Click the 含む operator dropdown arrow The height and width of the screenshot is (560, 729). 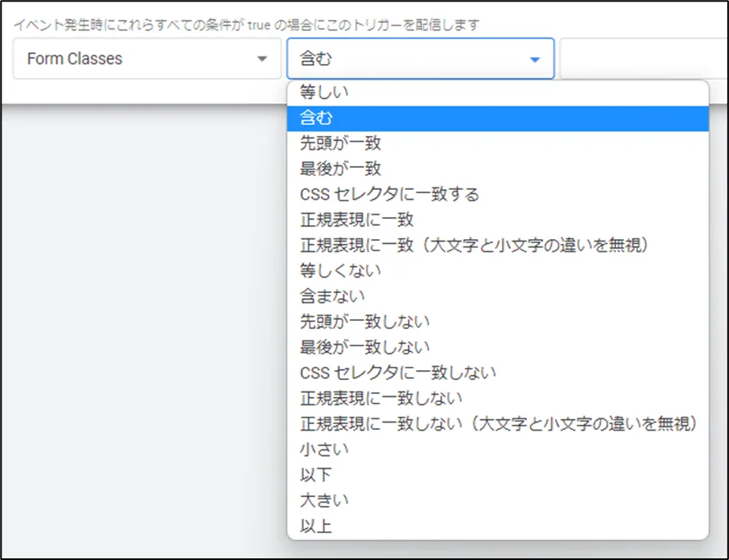coord(535,60)
